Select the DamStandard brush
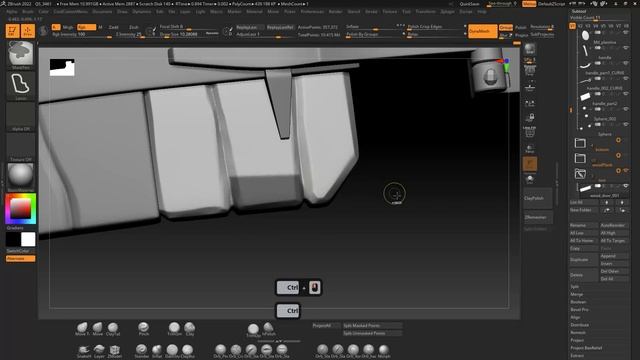640x360 pixels. coord(172,351)
